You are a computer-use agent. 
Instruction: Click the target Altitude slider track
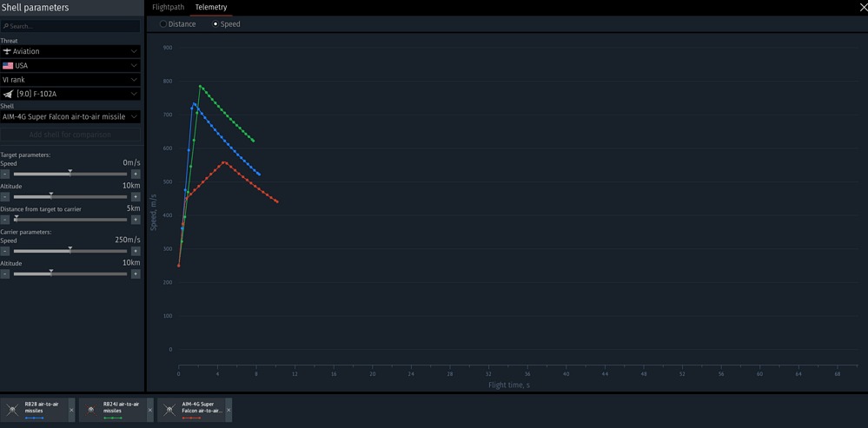70,196
